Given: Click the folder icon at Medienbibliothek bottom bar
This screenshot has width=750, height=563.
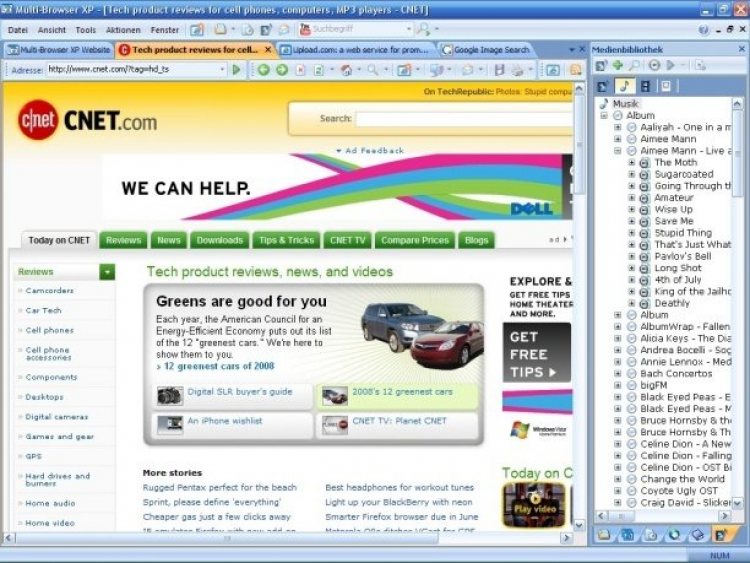Looking at the screenshot, I should coord(604,534).
